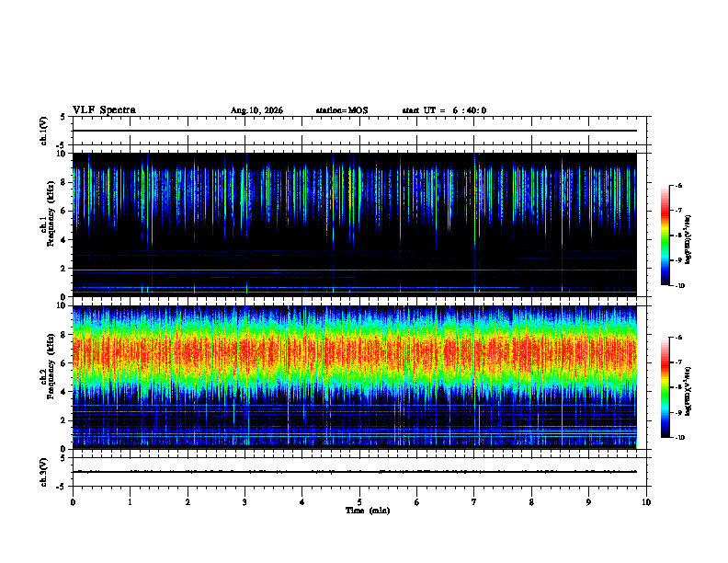Click the "7" tick label on Time axis
Viewport: 728px width, 563px height.
pyautogui.click(x=474, y=502)
